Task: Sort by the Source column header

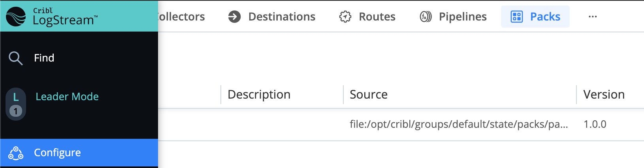Action: (369, 95)
